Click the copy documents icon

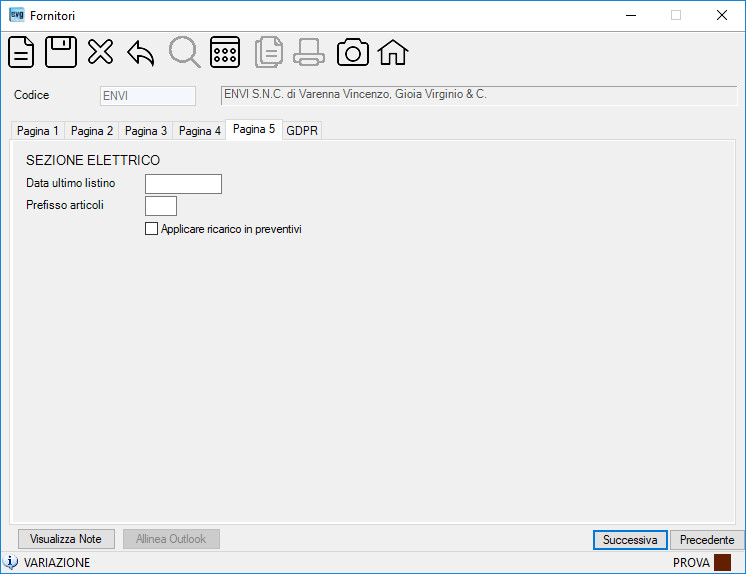pyautogui.click(x=269, y=52)
